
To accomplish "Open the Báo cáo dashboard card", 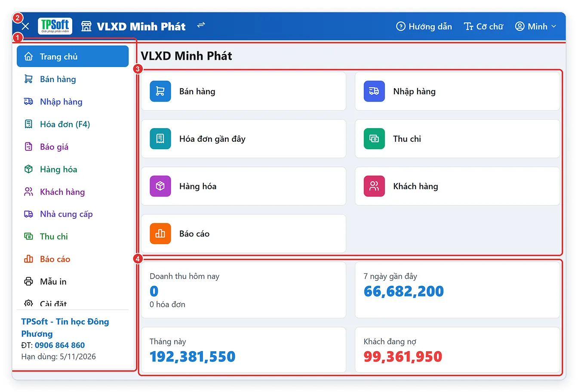I will (x=243, y=233).
